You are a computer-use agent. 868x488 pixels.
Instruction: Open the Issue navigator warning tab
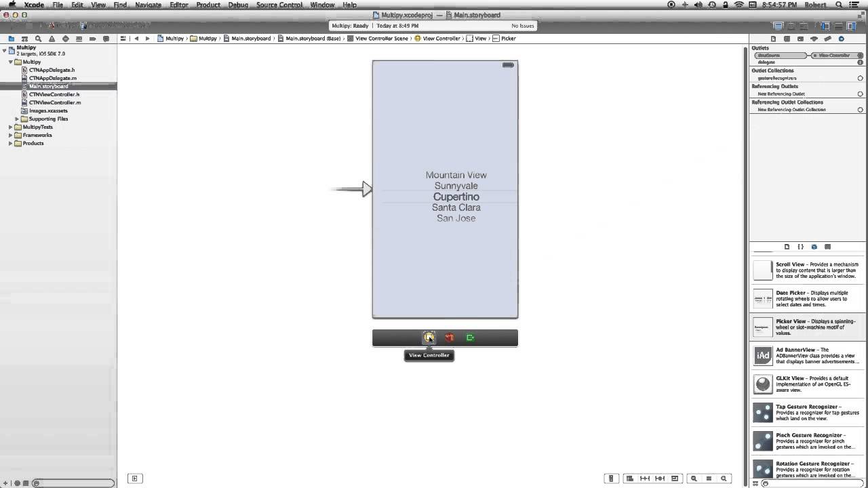(52, 39)
